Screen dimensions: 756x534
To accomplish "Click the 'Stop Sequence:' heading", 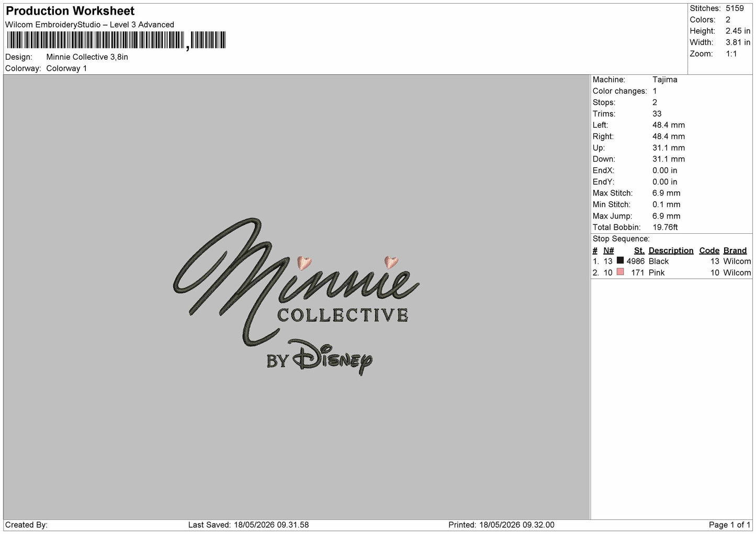I will [x=621, y=238].
